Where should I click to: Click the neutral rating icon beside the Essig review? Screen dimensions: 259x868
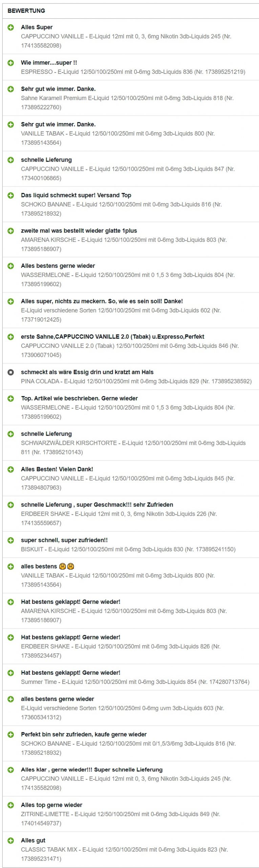coord(11,372)
